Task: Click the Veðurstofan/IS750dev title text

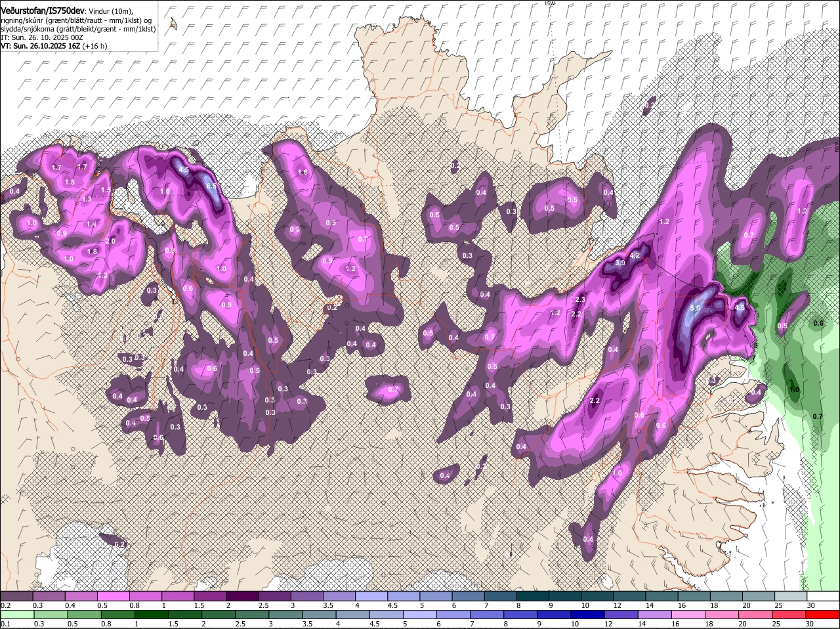Action: point(44,11)
